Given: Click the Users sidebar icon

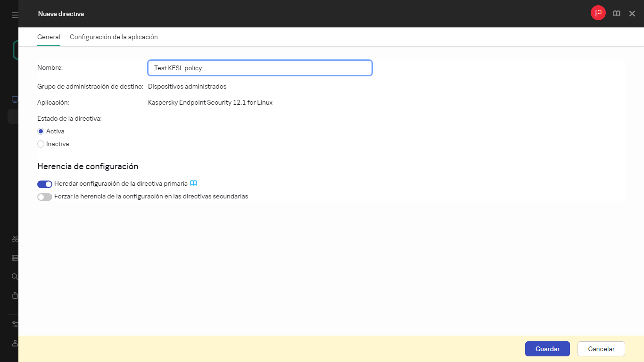Looking at the screenshot, I should pos(14,239).
